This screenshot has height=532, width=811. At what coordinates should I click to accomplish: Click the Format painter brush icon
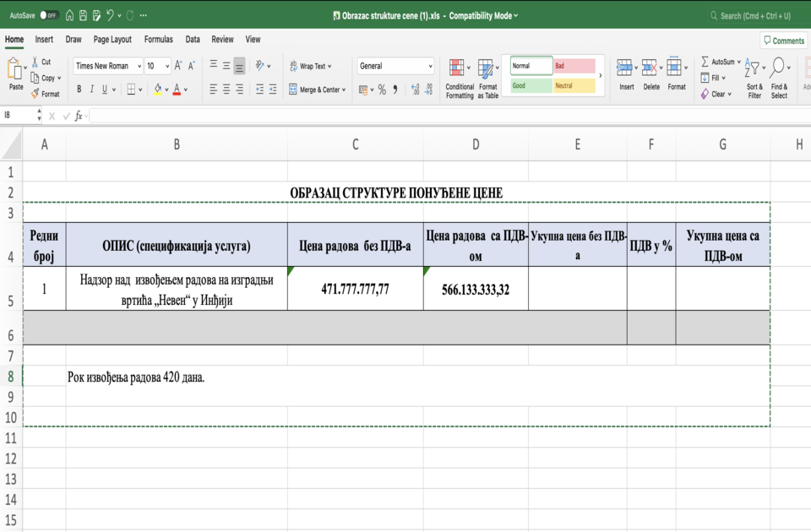(x=35, y=94)
